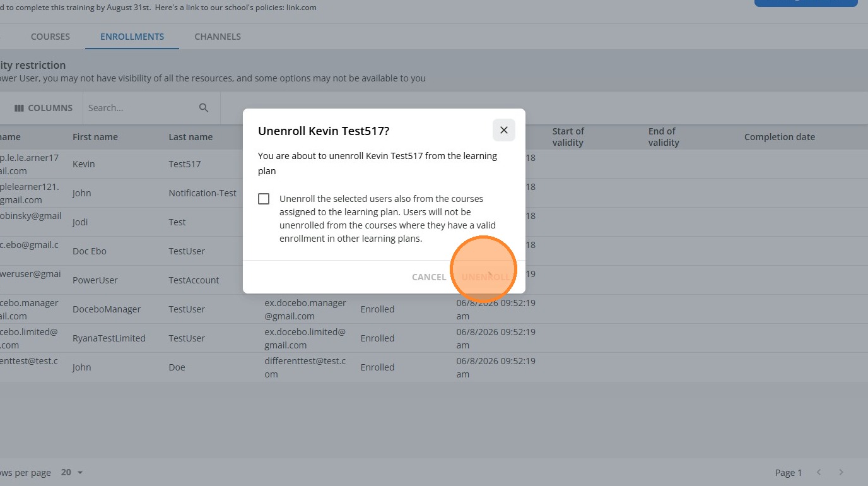Click enrollment date in John Doe row
This screenshot has height=486, width=868.
496,367
